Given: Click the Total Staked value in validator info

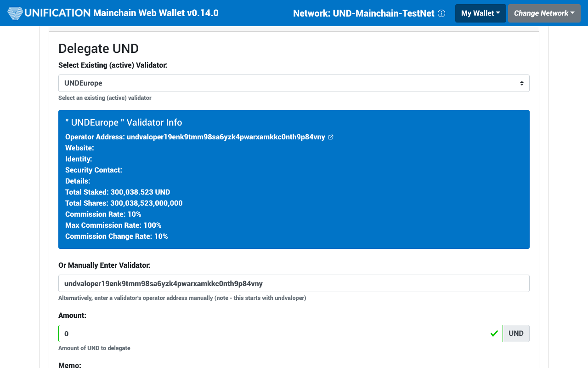Looking at the screenshot, I should [x=117, y=192].
